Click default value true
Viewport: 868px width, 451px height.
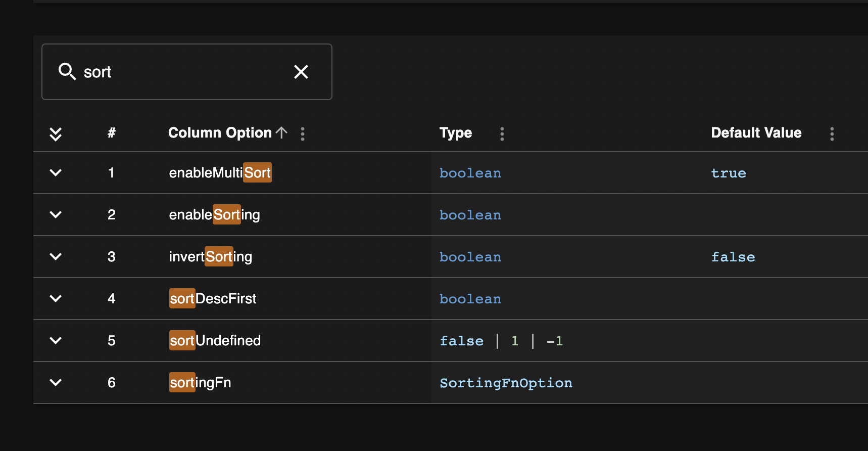729,173
